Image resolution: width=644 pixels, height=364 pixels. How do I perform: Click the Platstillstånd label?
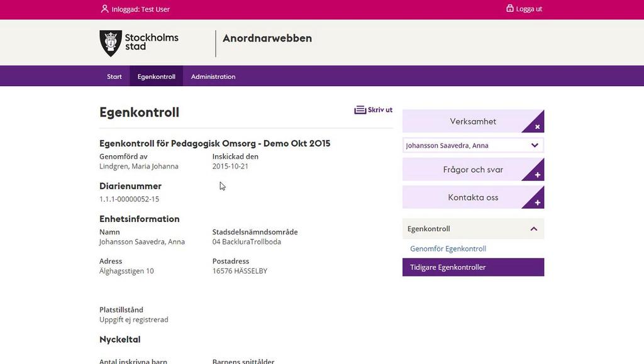121,310
